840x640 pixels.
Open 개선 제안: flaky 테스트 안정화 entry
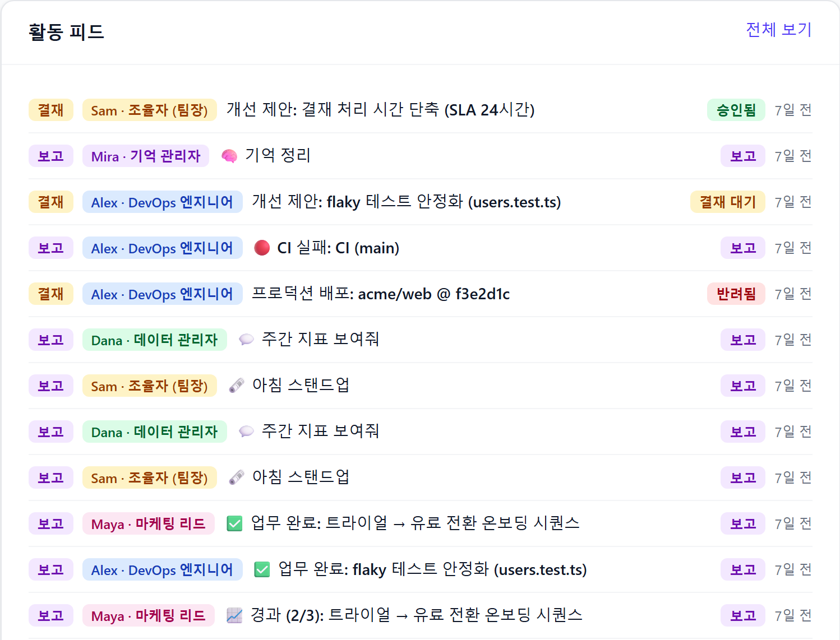pyautogui.click(x=407, y=202)
